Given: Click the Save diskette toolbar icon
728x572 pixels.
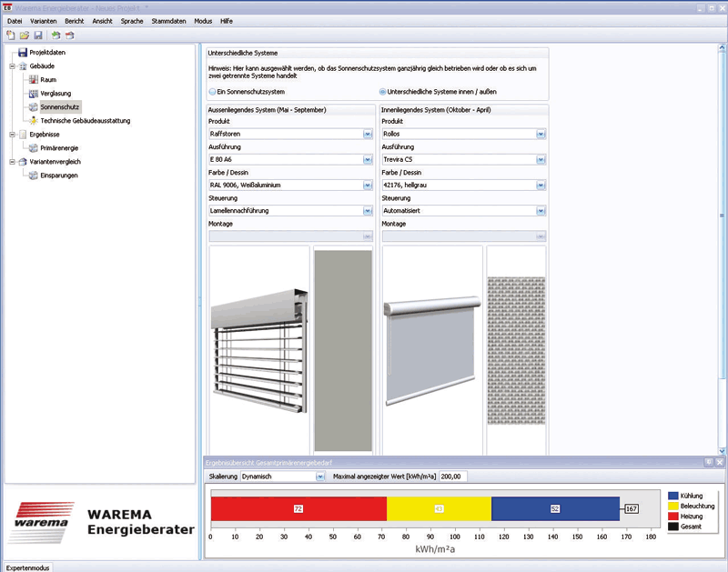Looking at the screenshot, I should coord(38,35).
